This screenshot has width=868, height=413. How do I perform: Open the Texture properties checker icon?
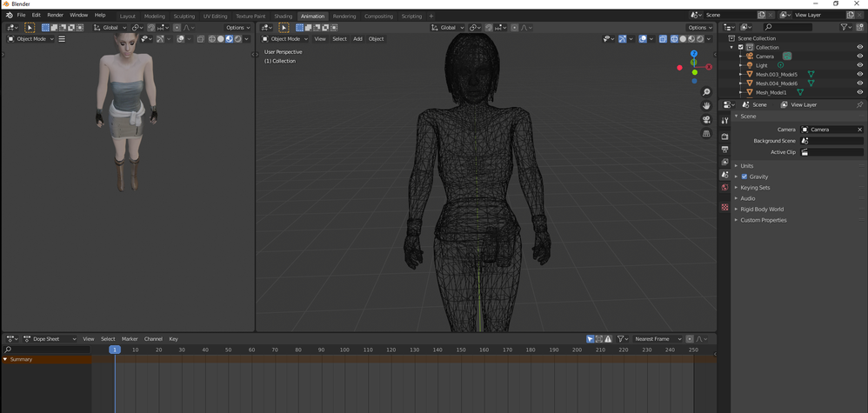(724, 207)
